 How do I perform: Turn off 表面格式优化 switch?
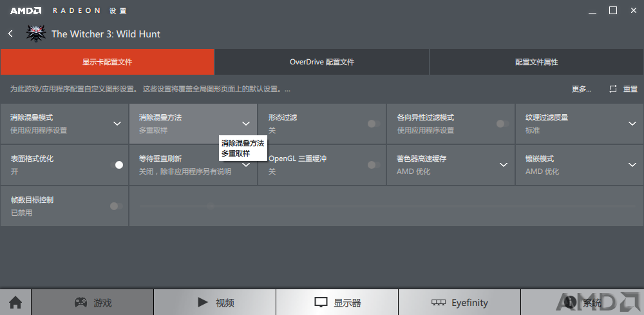(x=117, y=165)
